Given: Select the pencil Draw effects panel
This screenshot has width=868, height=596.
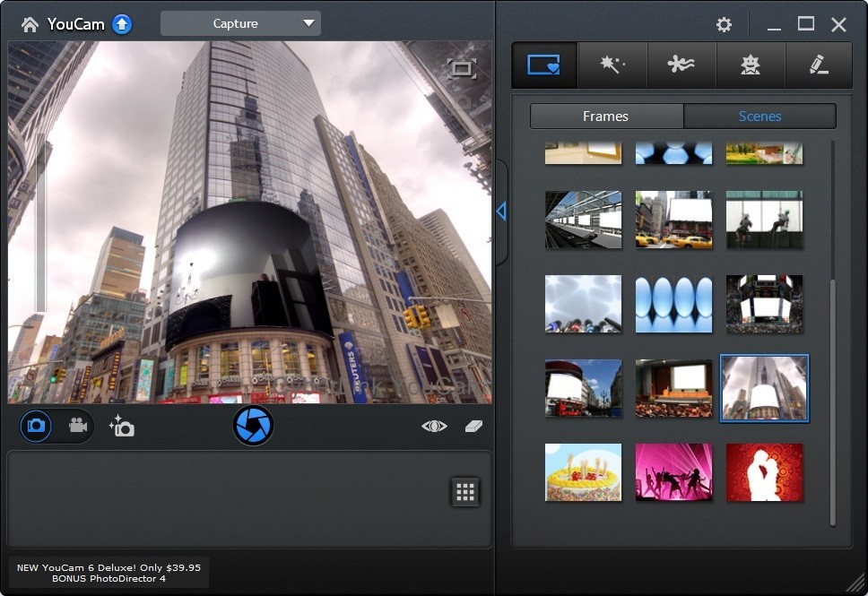Looking at the screenshot, I should (x=819, y=65).
